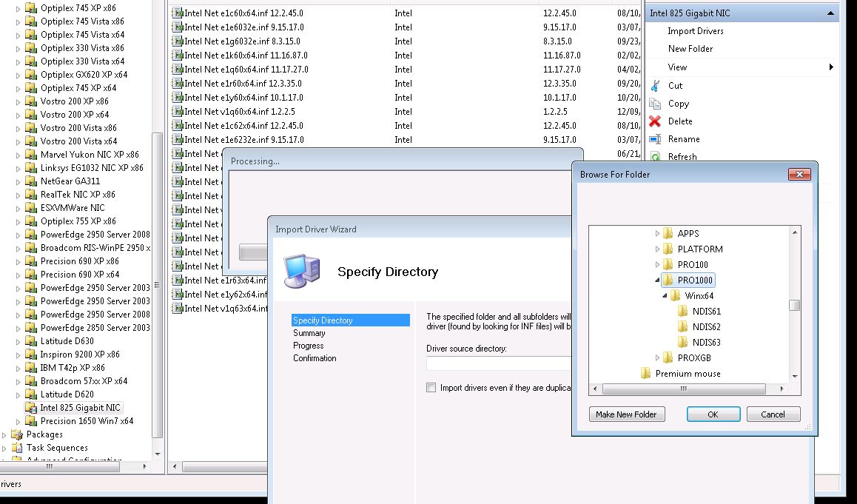
Task: Collapse the Intel 825 Gigabit NIC actions header
Action: (x=830, y=13)
